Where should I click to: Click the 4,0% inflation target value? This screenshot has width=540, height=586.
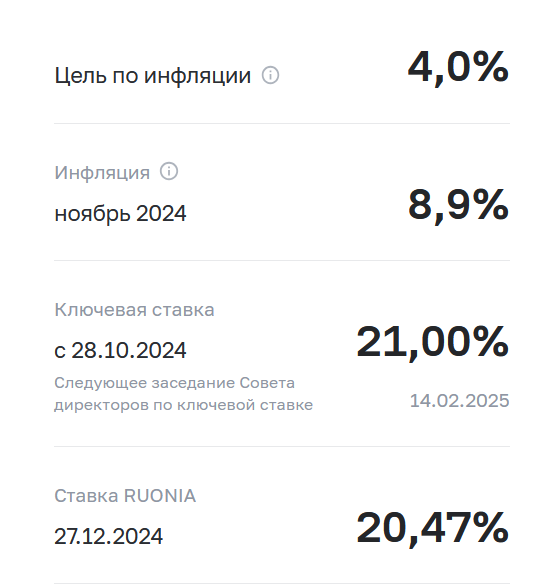click(x=458, y=68)
